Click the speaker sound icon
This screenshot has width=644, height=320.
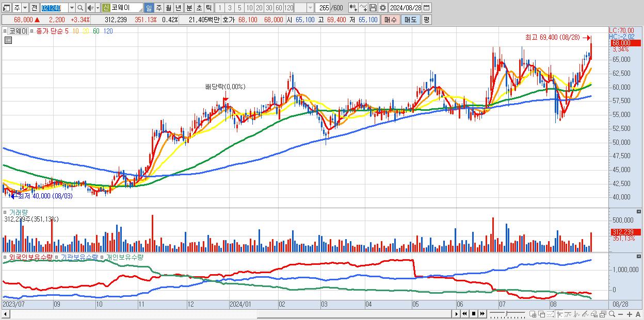90,8
